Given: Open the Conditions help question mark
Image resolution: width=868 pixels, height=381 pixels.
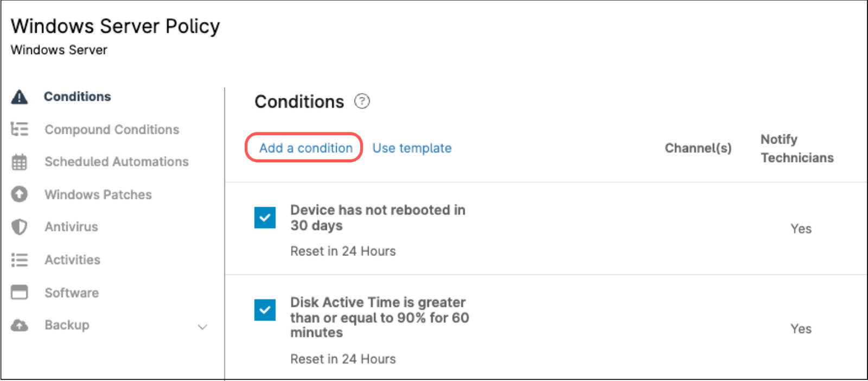Looking at the screenshot, I should tap(362, 101).
